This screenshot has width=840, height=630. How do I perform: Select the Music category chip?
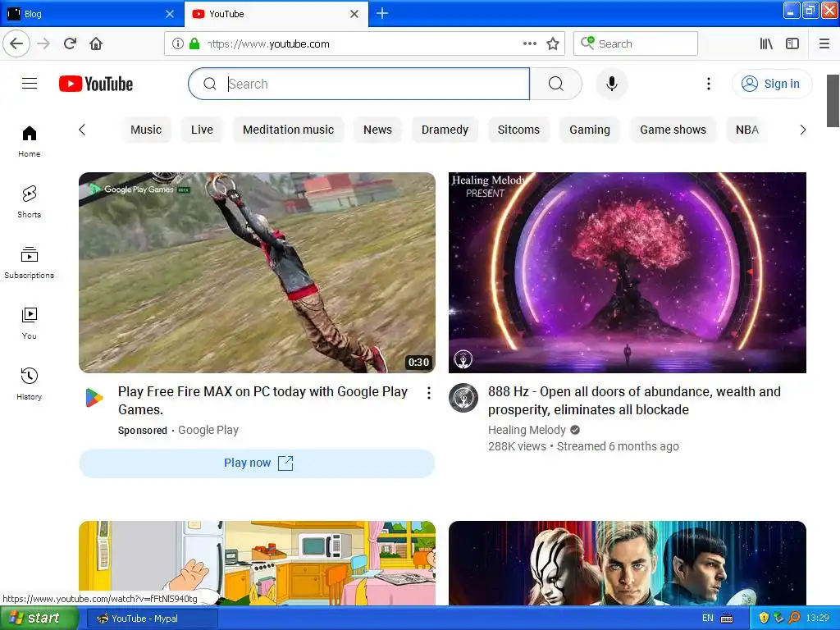(x=146, y=130)
